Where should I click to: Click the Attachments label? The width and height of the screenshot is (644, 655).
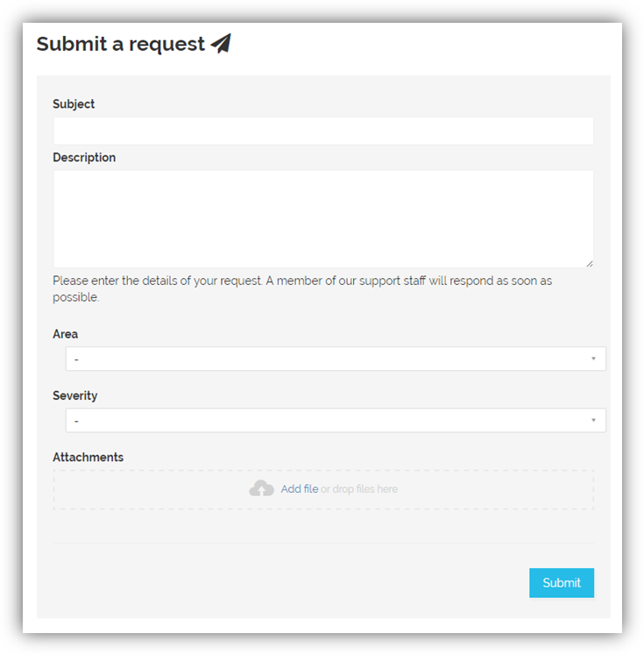click(x=88, y=457)
